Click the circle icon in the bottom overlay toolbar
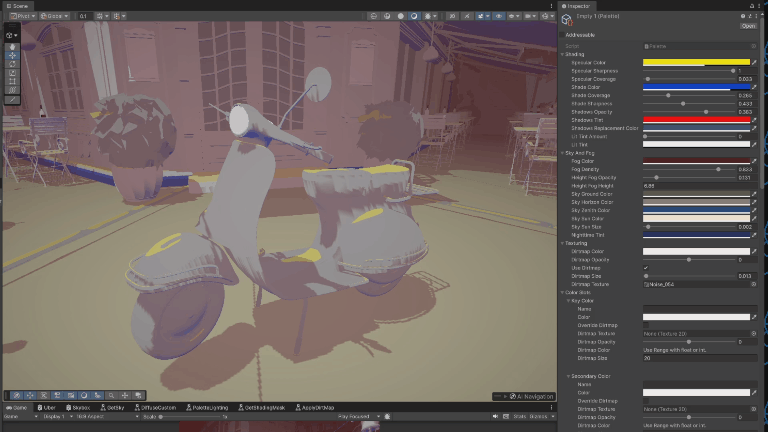The image size is (768, 432). click(x=84, y=395)
